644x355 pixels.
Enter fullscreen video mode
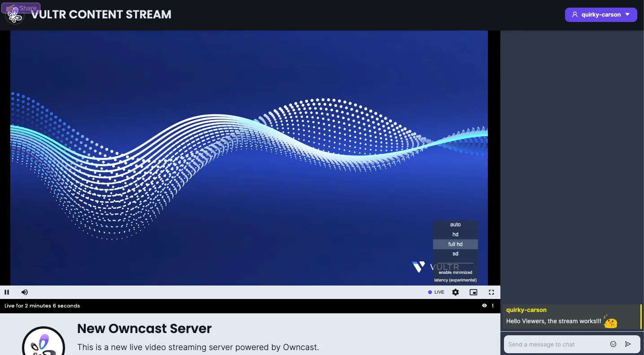click(491, 292)
